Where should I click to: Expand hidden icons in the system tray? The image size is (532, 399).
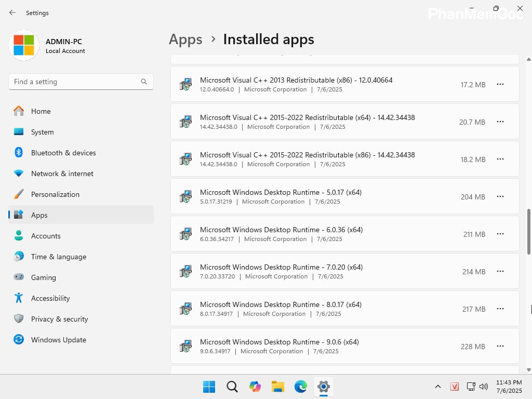[x=438, y=387]
